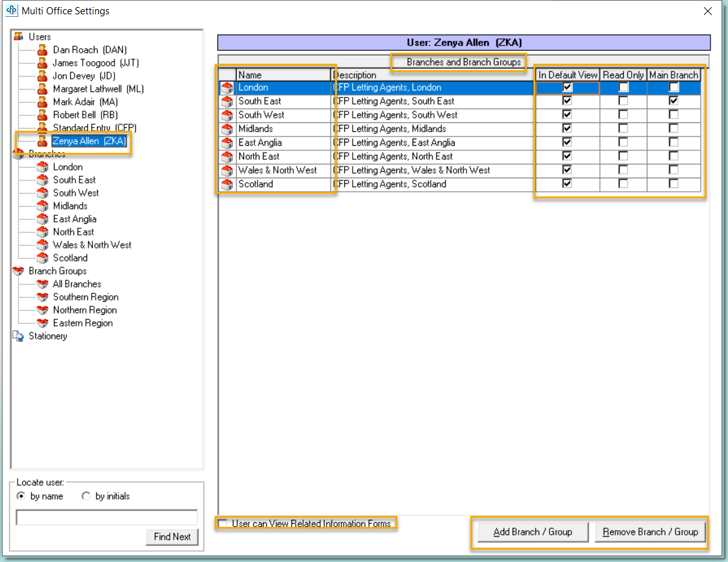The height and width of the screenshot is (562, 728).
Task: Click the Scotland branch icon in tree
Action: (x=43, y=258)
